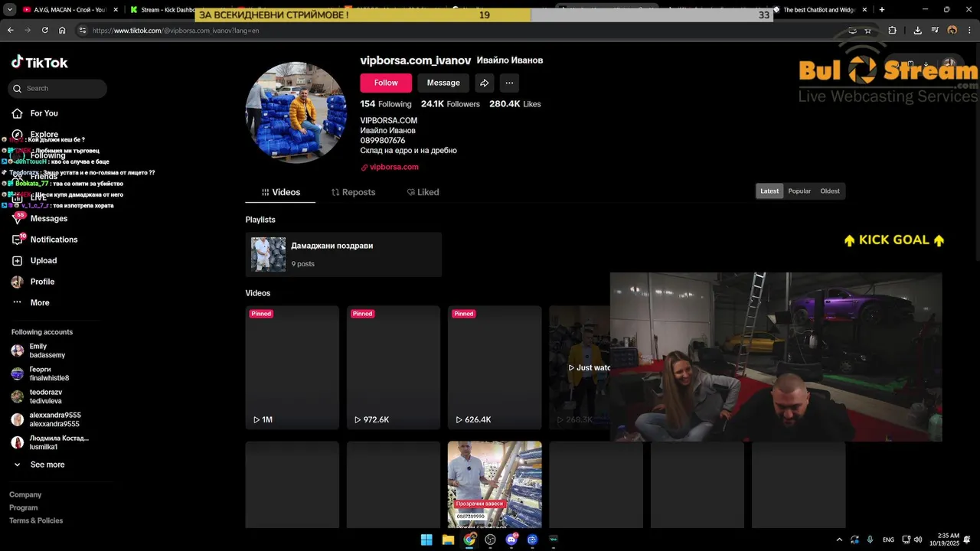The width and height of the screenshot is (980, 551).
Task: Open followed account teodorazv
Action: 37,396
